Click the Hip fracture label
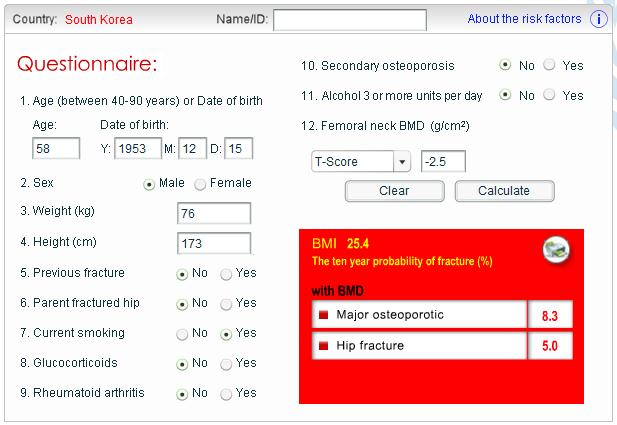Viewport: 617px width, 425px height. click(370, 346)
